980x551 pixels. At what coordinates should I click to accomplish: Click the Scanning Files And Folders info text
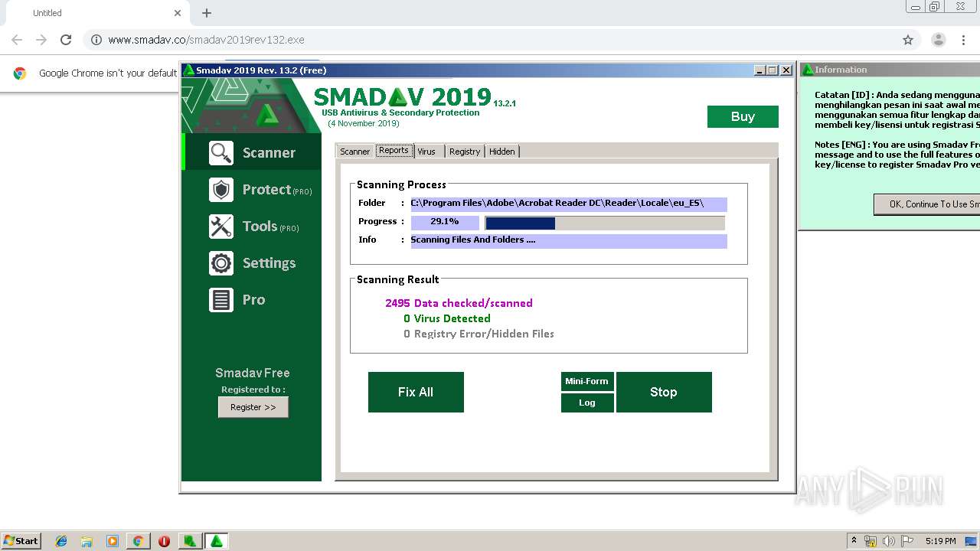[x=569, y=240]
